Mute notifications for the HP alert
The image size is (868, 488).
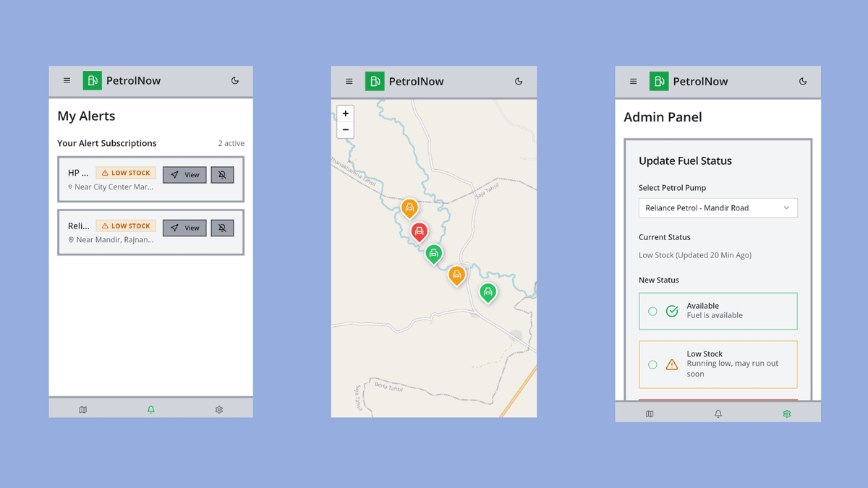222,174
